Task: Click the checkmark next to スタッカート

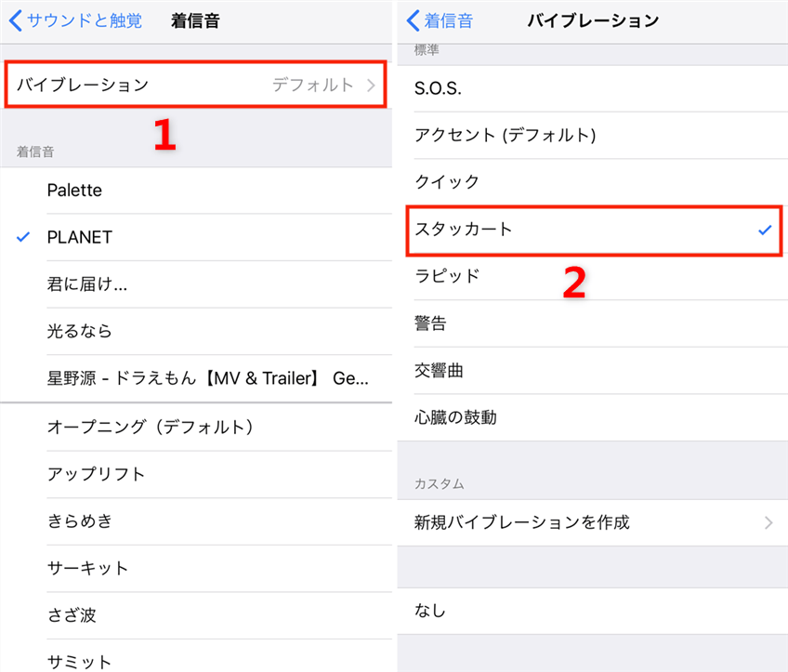Action: click(x=764, y=231)
